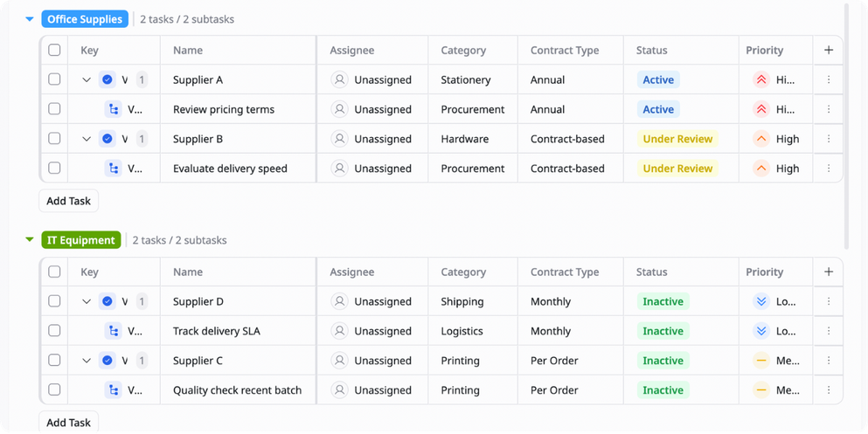Click subtask icon in Evaluate delivery speed row
The width and height of the screenshot is (868, 434).
point(113,169)
